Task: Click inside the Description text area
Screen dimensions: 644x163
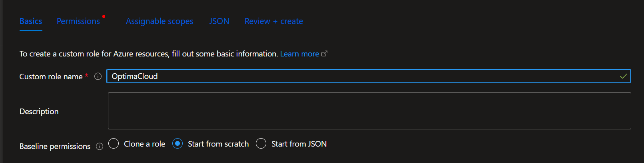Action: (369, 111)
